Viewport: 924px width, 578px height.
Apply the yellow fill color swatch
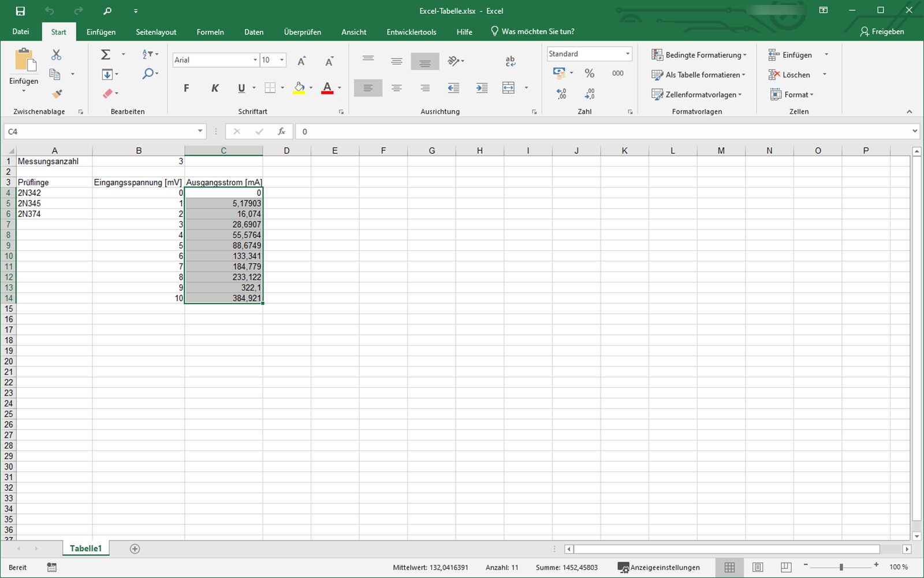299,88
